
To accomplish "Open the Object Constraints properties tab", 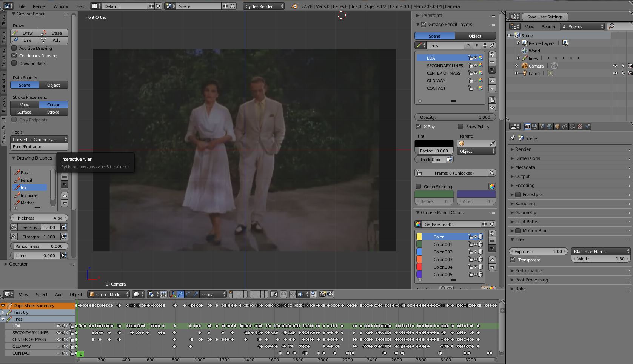I will click(x=565, y=126).
